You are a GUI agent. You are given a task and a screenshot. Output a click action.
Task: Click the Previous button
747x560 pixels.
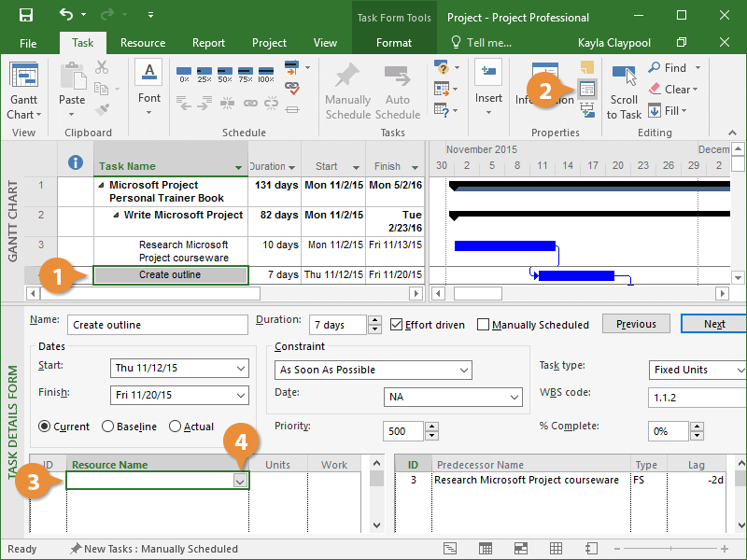pos(636,324)
